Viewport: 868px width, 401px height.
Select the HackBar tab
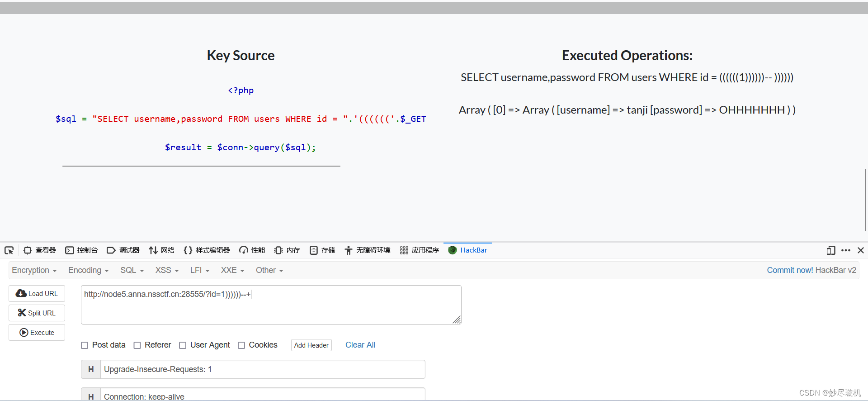pos(467,250)
